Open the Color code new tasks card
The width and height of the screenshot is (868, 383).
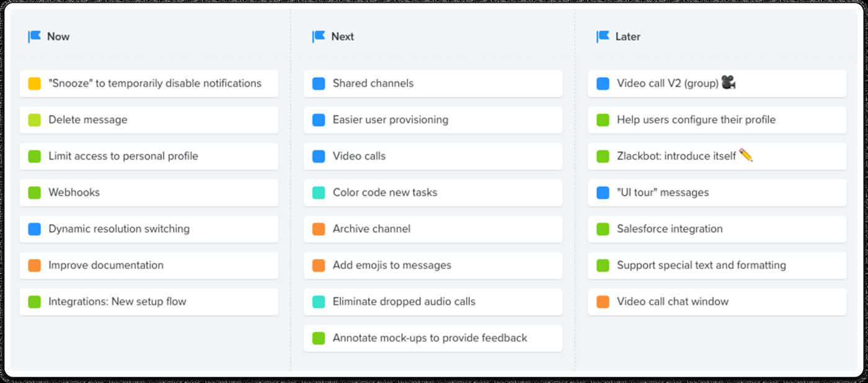(433, 192)
